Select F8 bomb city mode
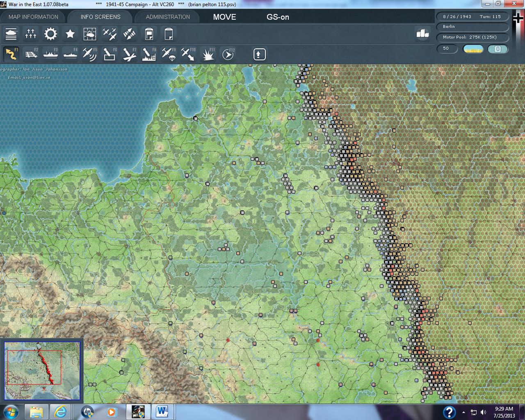The image size is (525, 420). click(x=149, y=54)
